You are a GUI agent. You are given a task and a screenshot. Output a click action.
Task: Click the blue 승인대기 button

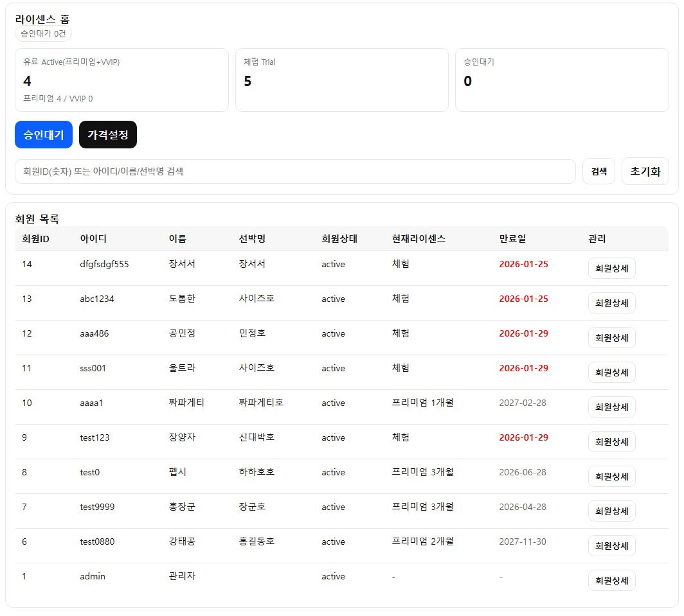click(44, 135)
